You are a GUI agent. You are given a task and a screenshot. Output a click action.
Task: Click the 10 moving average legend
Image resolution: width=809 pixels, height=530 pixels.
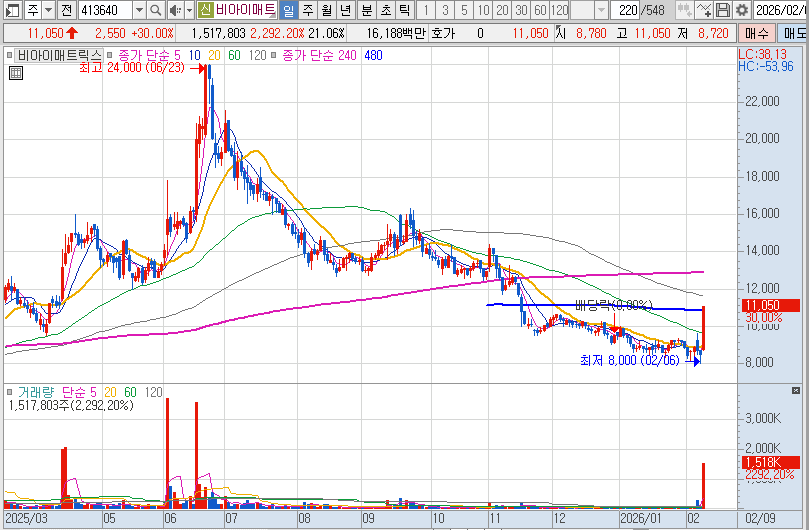coord(195,55)
